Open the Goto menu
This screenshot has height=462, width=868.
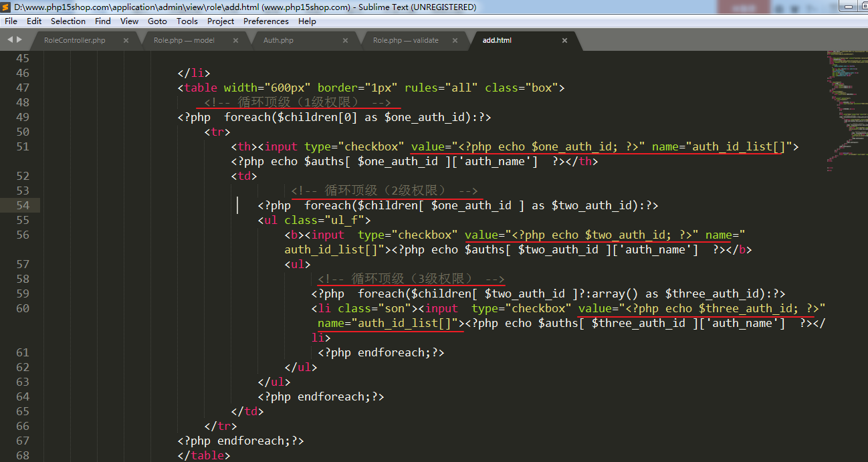click(157, 21)
